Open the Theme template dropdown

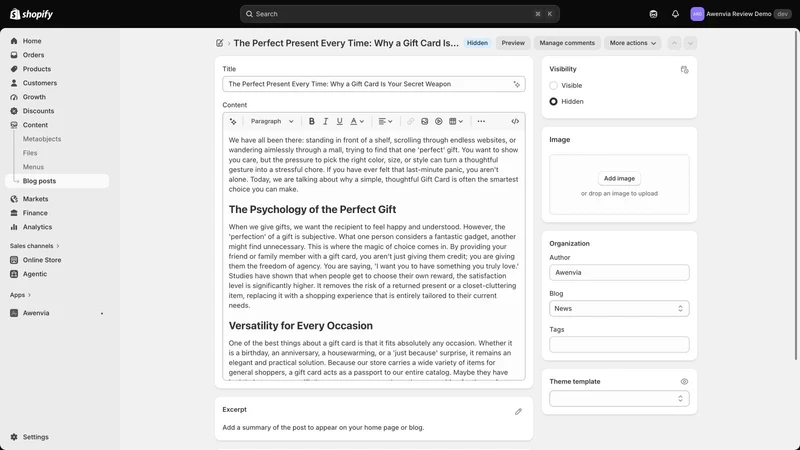pos(619,398)
